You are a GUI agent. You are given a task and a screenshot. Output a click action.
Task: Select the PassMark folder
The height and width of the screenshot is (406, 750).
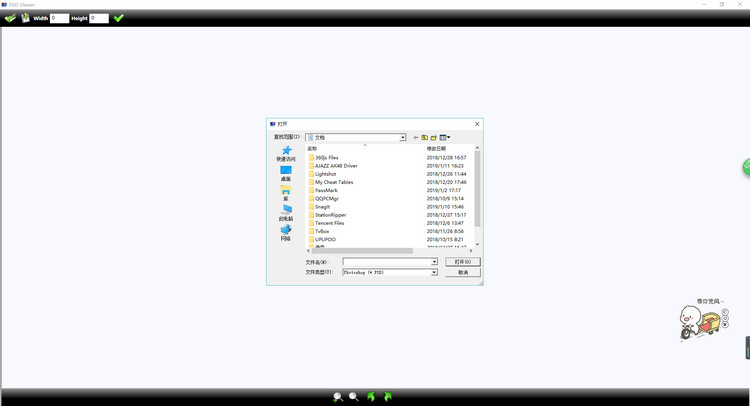(323, 190)
